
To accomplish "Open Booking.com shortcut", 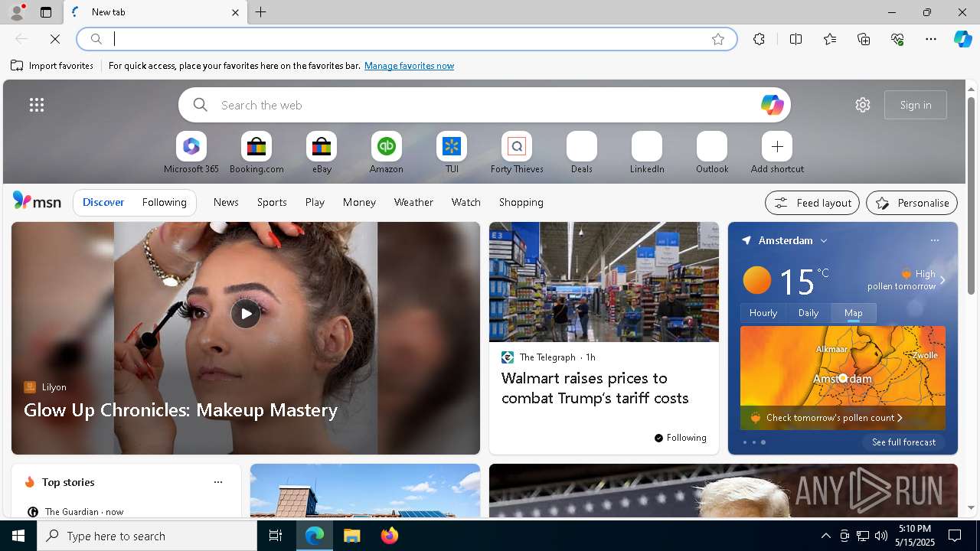I will pos(256,153).
